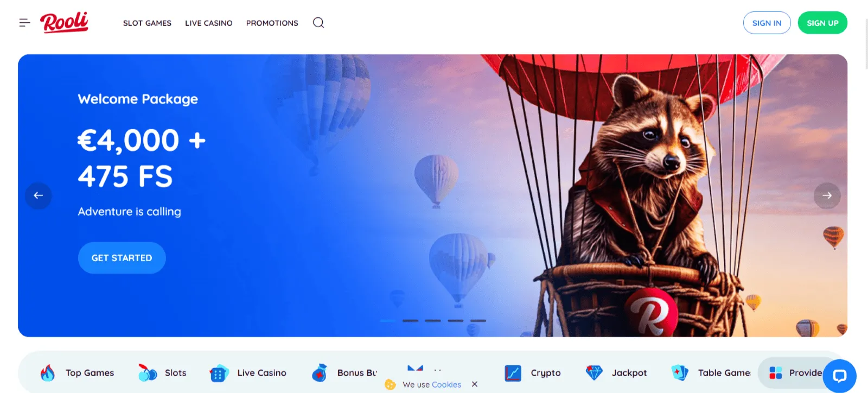Browse Table Games category

tap(711, 373)
